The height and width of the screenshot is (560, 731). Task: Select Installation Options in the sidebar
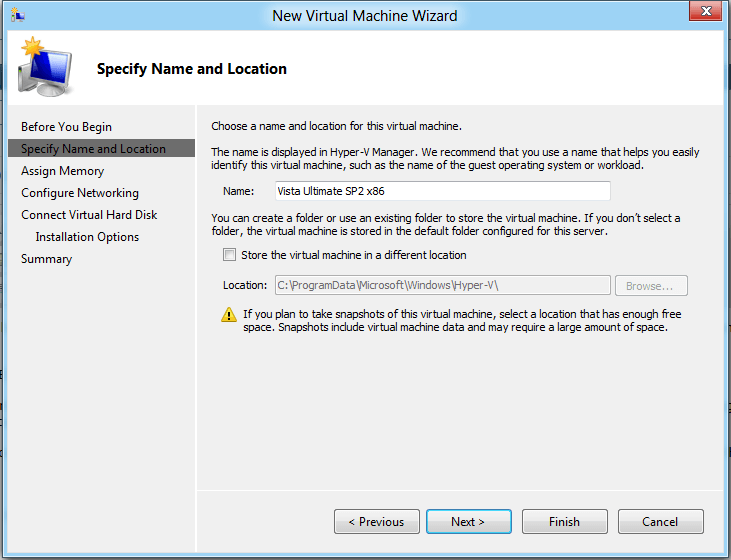(87, 237)
